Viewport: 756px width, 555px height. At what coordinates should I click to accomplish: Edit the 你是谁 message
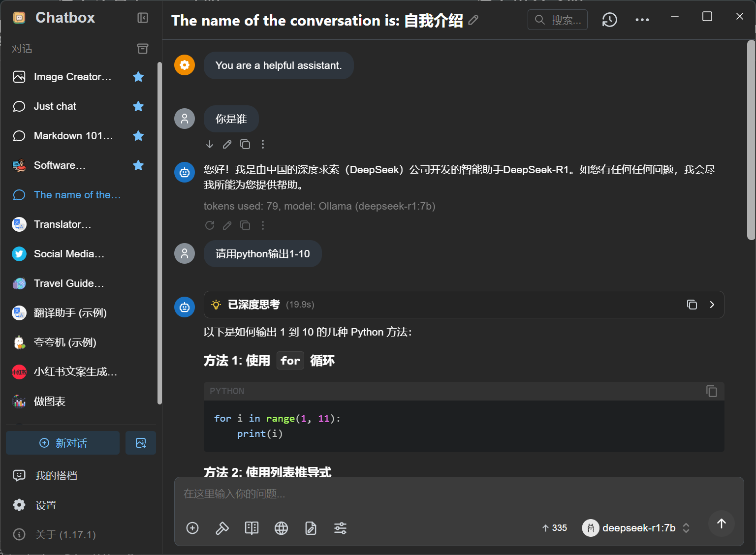[x=227, y=144]
